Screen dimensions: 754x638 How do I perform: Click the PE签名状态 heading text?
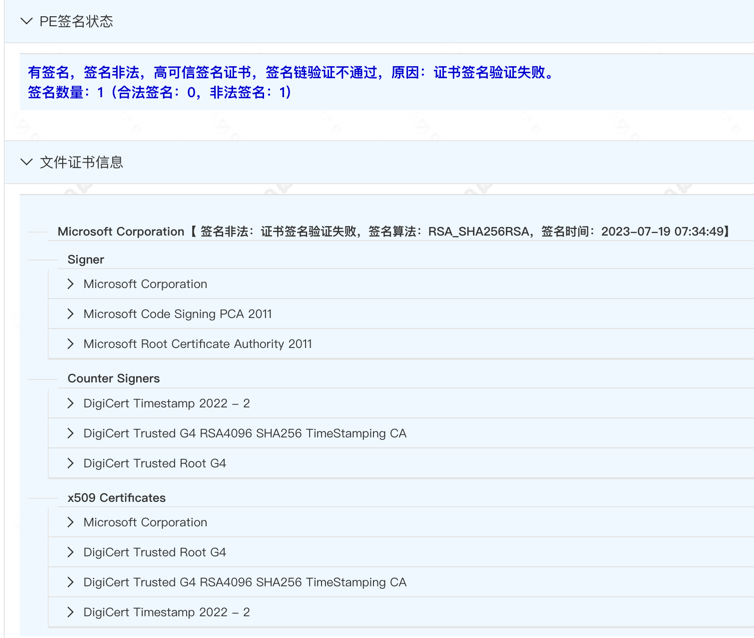point(76,21)
